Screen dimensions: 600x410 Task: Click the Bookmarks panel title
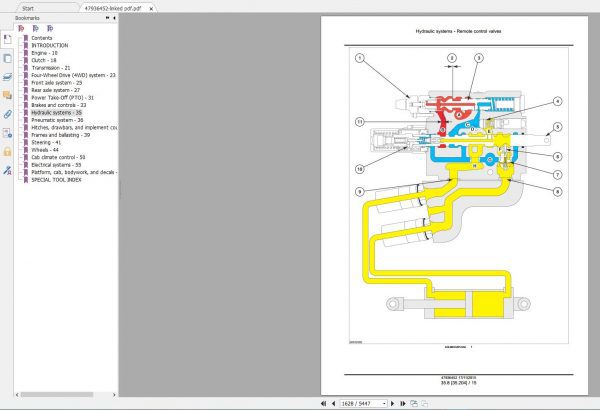coord(27,18)
